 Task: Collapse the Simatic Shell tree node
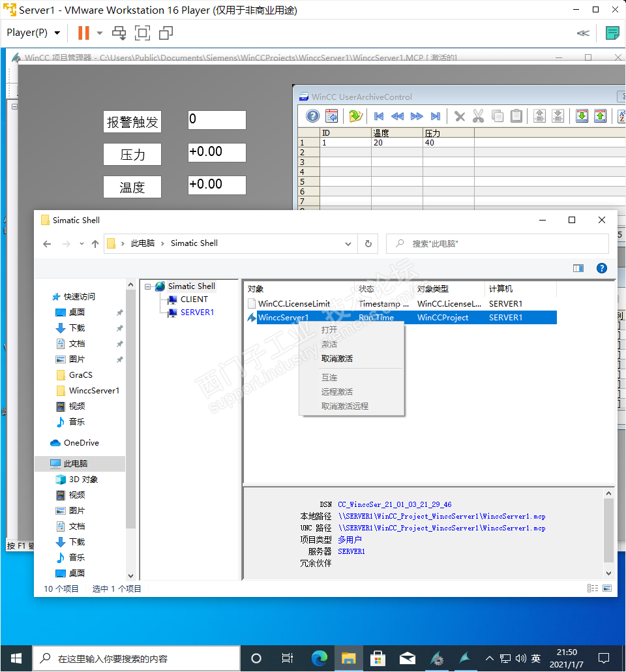(148, 286)
